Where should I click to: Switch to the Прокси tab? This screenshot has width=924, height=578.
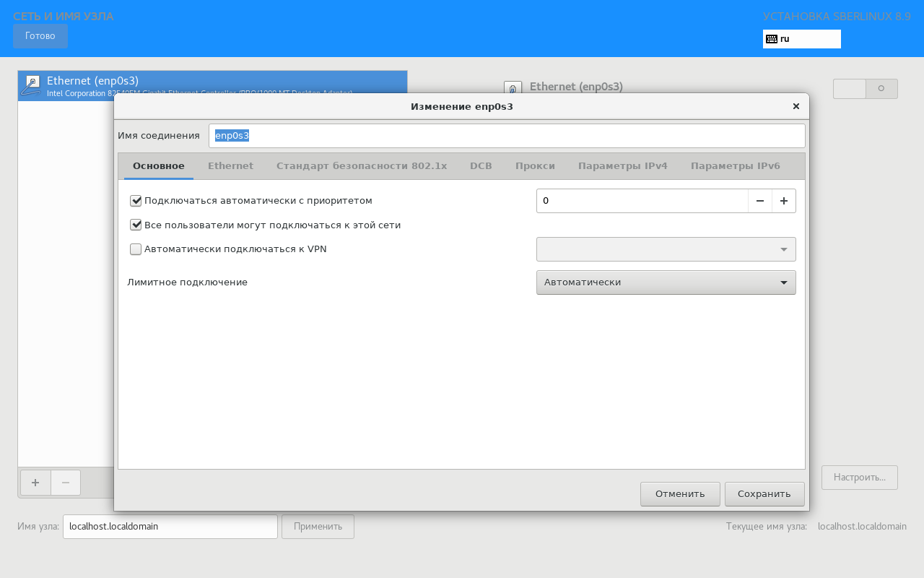click(x=535, y=166)
